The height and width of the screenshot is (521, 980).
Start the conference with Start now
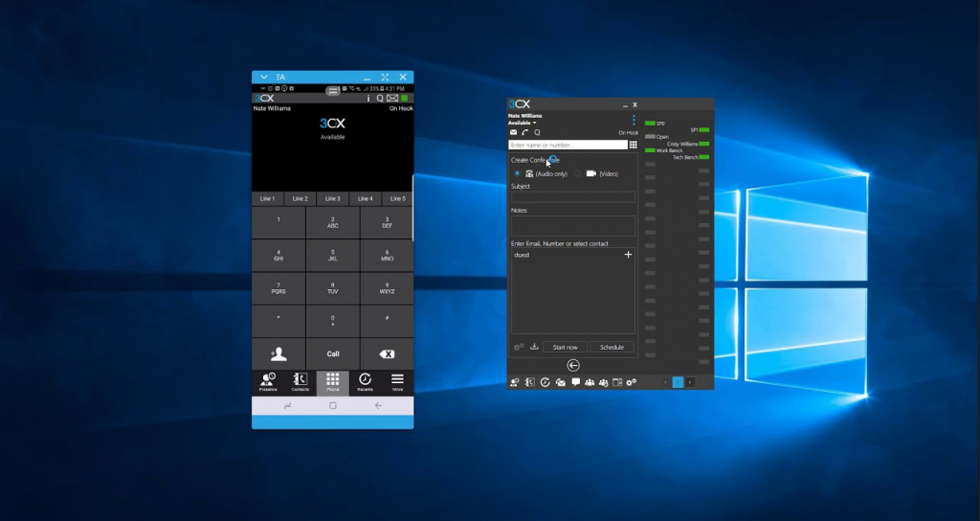point(565,347)
